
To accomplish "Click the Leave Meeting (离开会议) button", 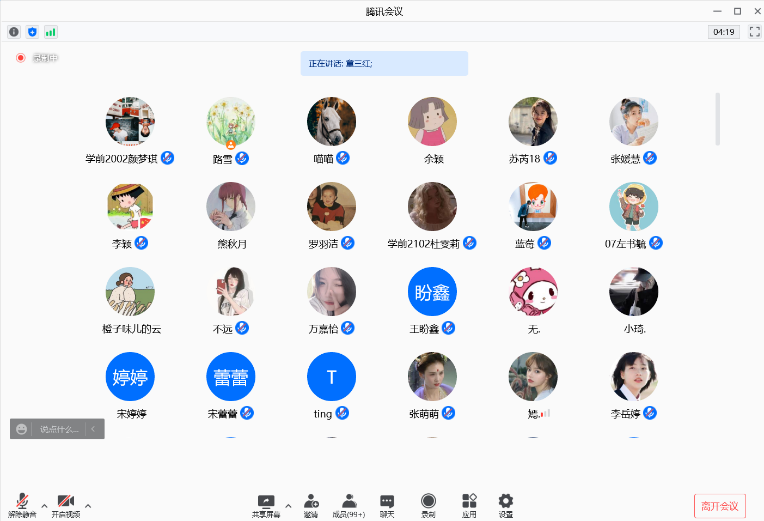I will 720,506.
